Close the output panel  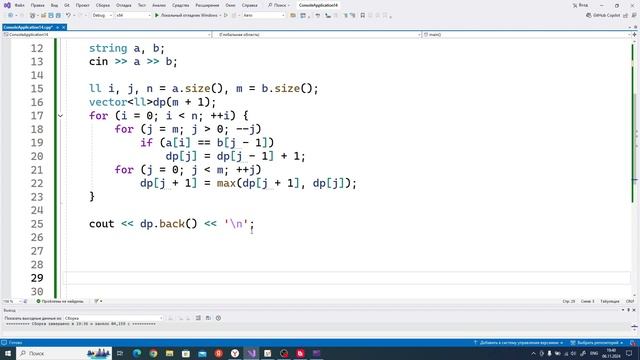pos(634,310)
